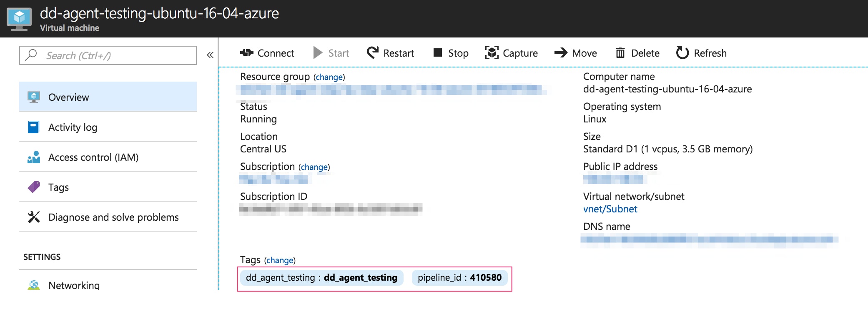Open the Activity log section

pos(73,127)
